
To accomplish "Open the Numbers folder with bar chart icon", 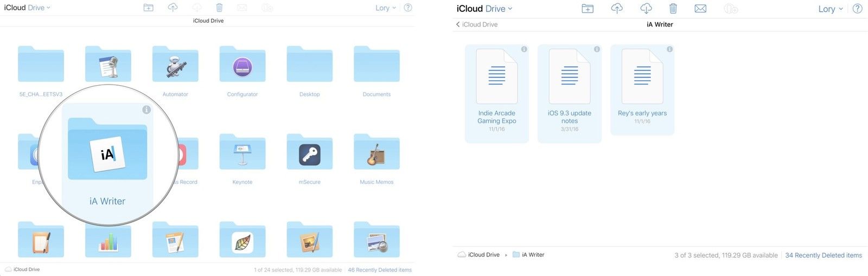I will coord(108,241).
